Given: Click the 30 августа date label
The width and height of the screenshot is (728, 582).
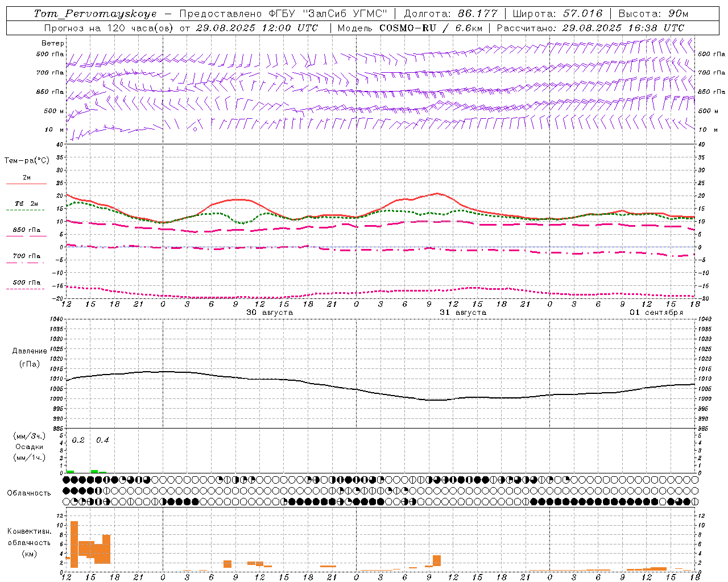Looking at the screenshot, I should (270, 313).
